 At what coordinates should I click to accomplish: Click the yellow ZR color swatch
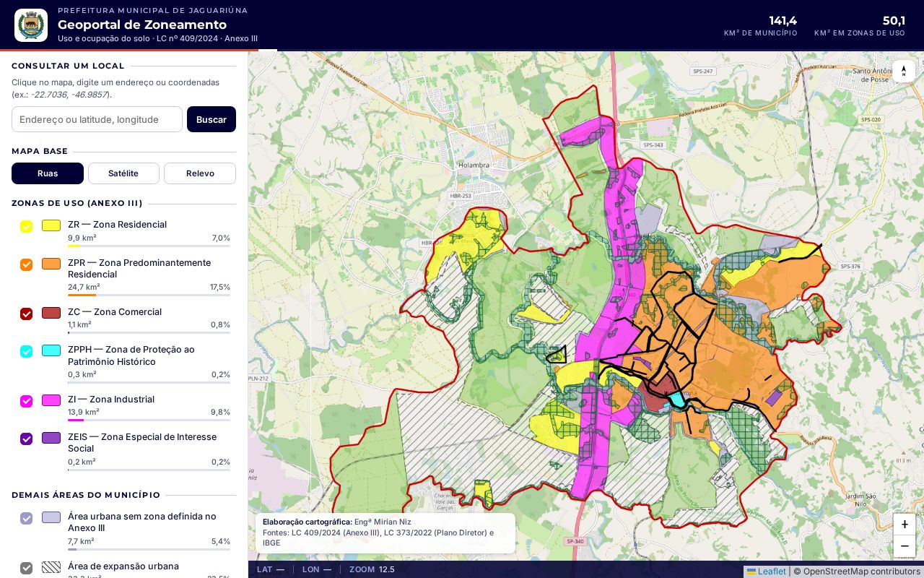point(51,225)
